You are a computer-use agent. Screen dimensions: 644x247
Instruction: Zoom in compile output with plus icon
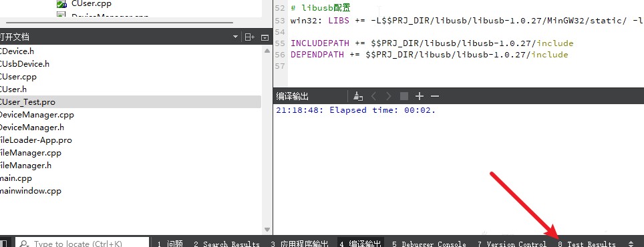420,96
